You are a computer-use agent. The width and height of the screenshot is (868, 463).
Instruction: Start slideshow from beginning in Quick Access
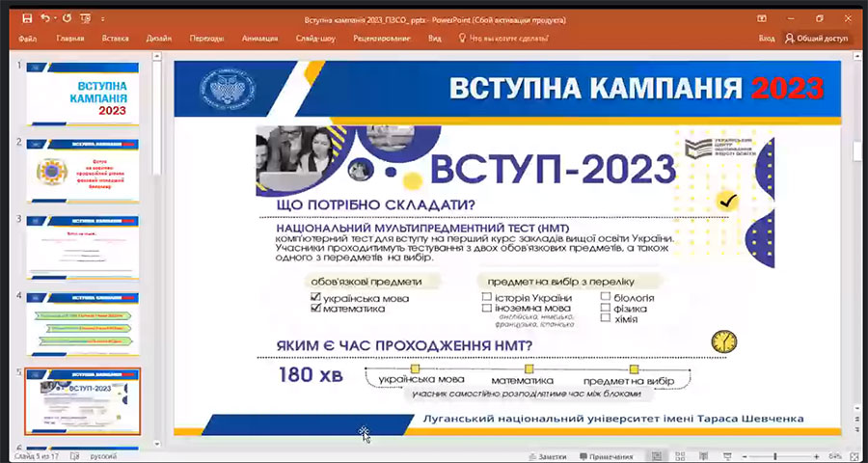point(86,19)
